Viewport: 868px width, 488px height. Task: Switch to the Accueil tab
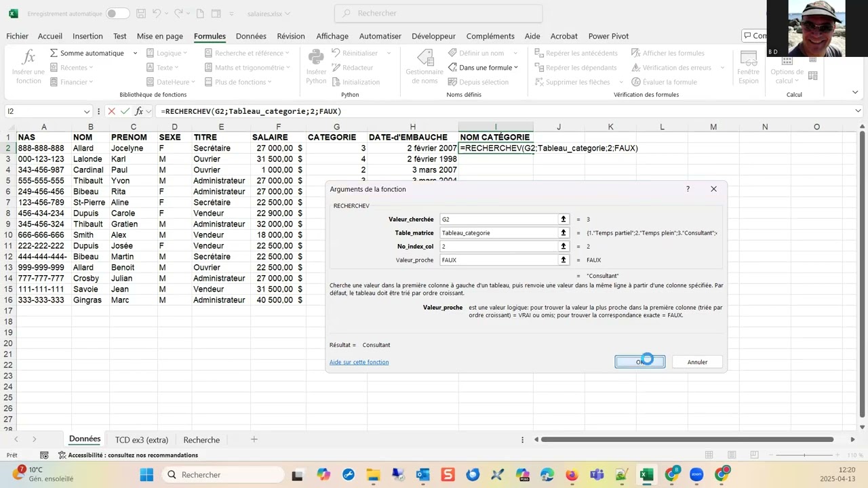pyautogui.click(x=50, y=36)
